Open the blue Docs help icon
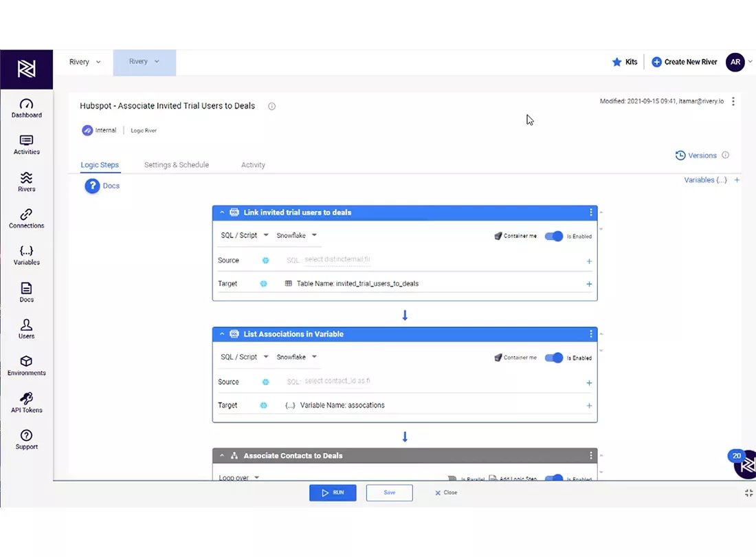The image size is (756, 557). click(x=92, y=186)
